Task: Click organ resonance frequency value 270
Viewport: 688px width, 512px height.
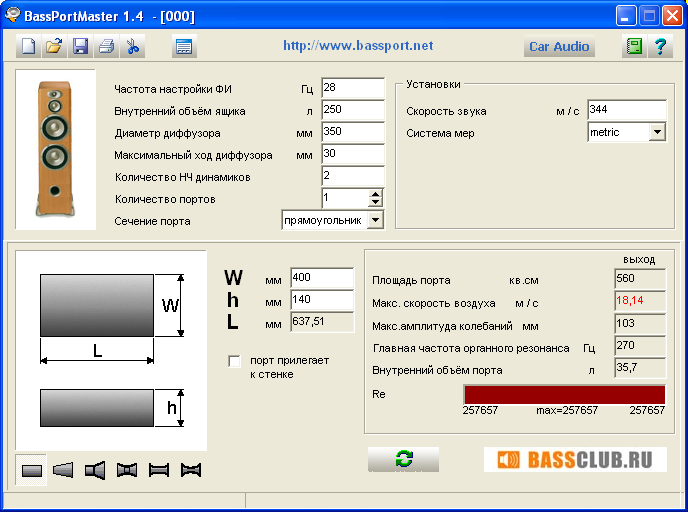Action: pos(640,346)
